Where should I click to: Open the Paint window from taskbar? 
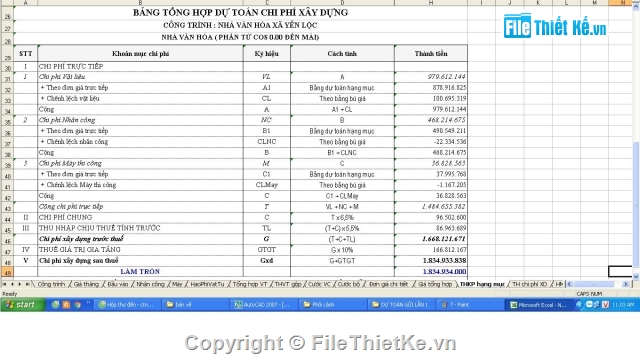click(x=470, y=305)
